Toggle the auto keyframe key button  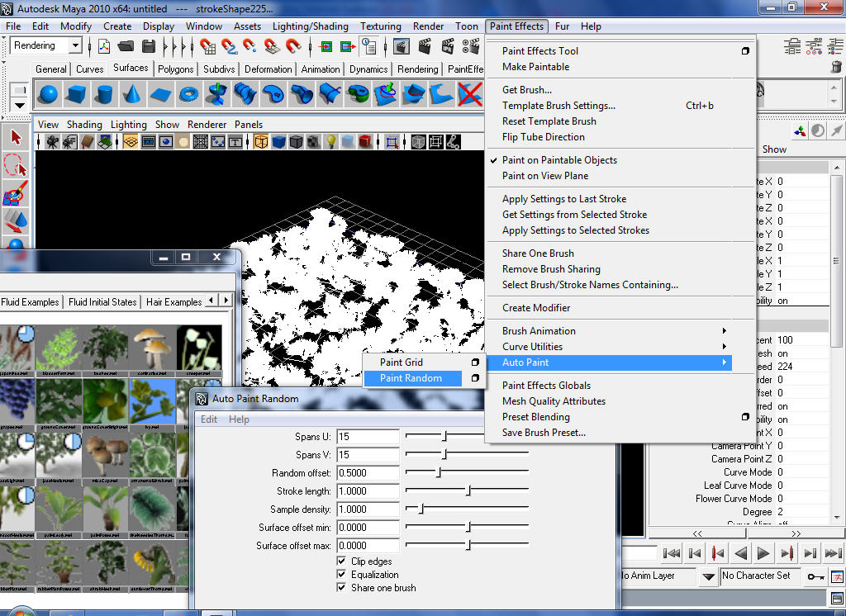click(x=815, y=576)
